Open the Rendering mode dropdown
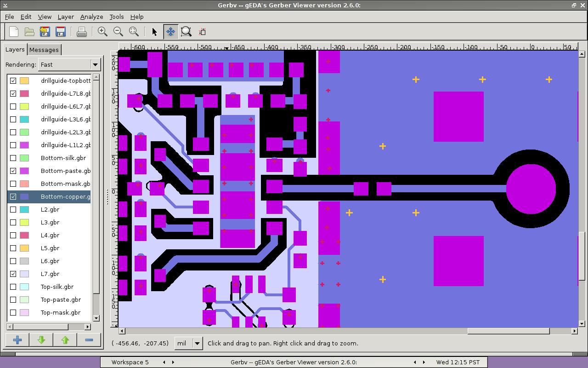 tap(69, 65)
